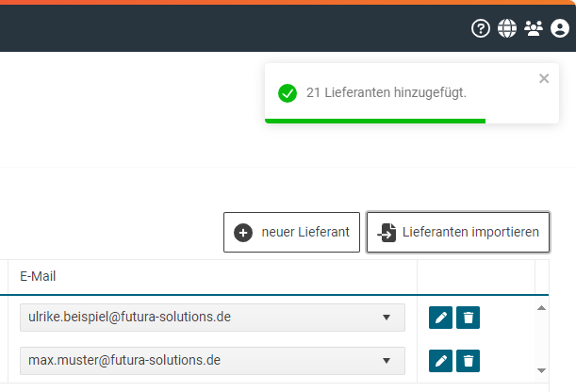Delete the ulrike.beispiel supplier row

pyautogui.click(x=468, y=318)
